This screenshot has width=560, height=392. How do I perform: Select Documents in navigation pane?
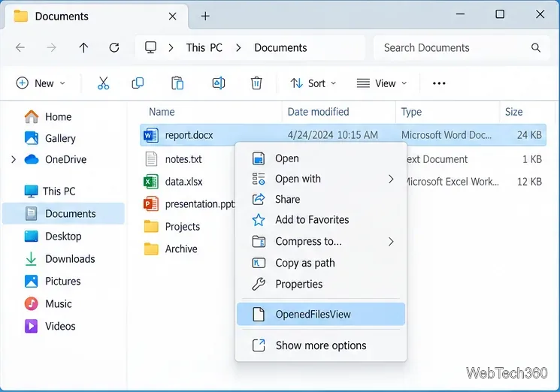[x=63, y=214]
